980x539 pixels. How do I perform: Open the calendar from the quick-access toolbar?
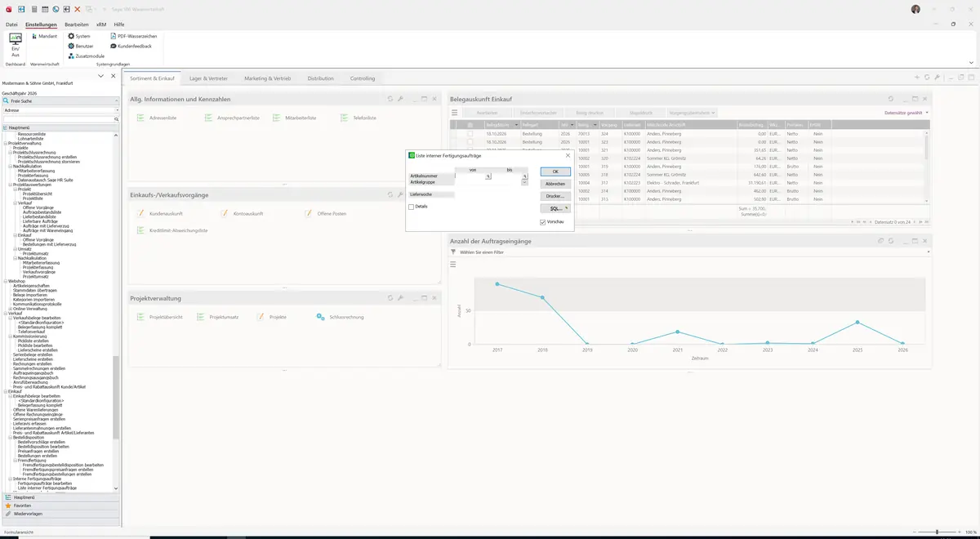(45, 9)
